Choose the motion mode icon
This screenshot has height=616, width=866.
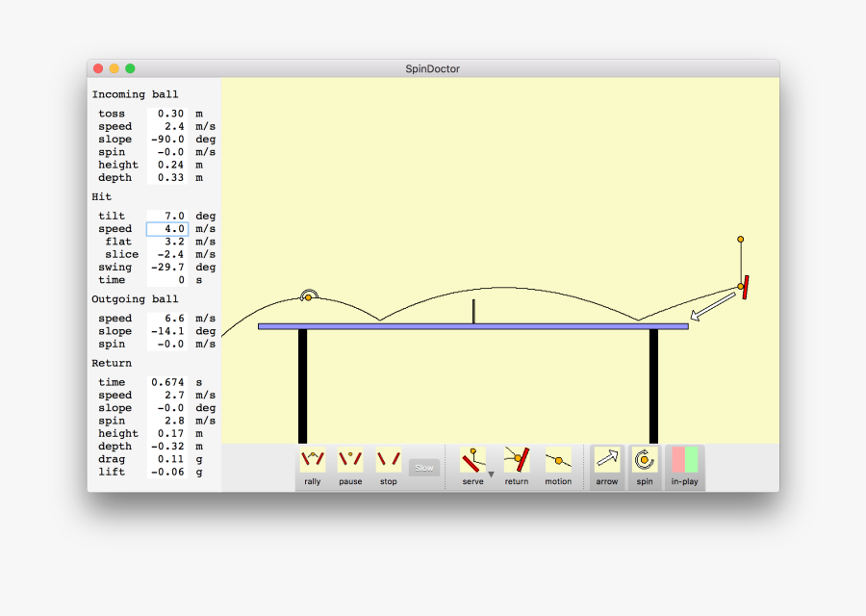click(558, 462)
